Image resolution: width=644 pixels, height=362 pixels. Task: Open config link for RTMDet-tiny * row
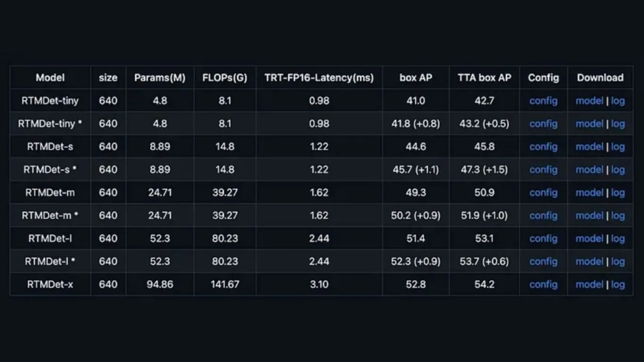click(544, 124)
